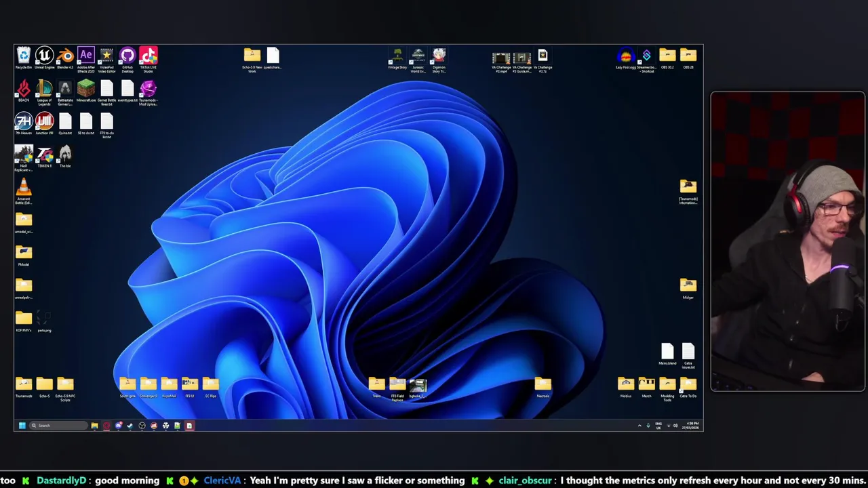Select the Necrosis folder
The width and height of the screenshot is (868, 488).
point(542,388)
